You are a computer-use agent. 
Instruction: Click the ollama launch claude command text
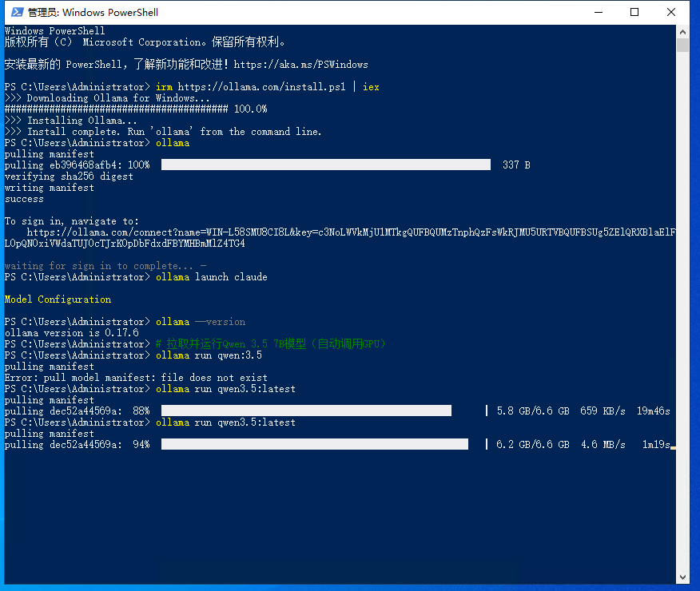point(212,277)
